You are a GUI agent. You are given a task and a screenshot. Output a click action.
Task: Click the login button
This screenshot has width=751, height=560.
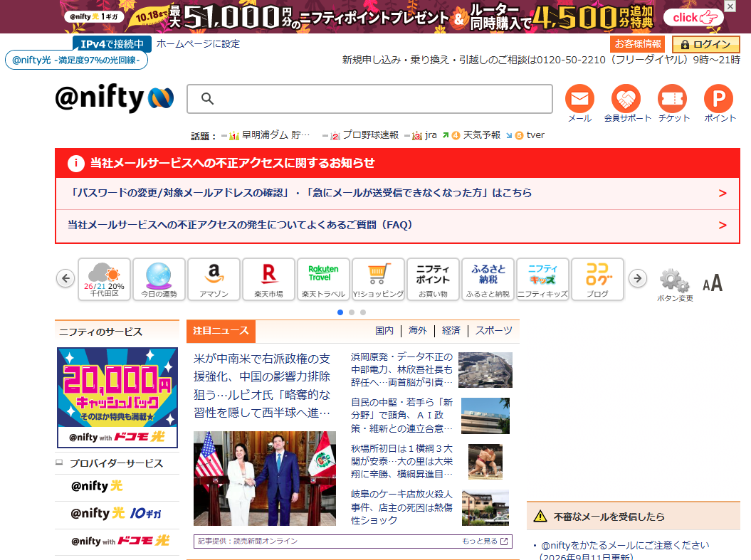706,45
